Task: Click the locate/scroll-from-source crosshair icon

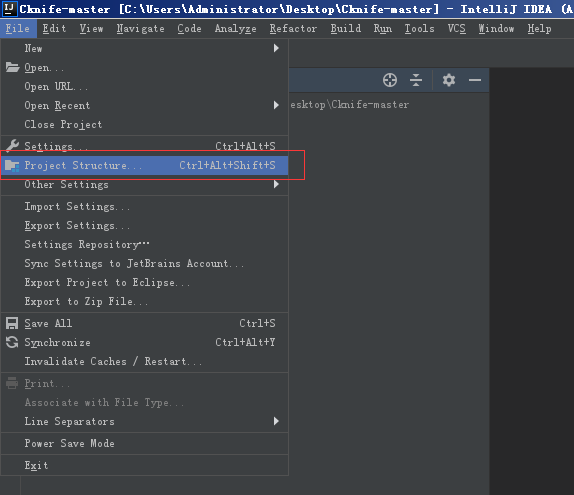Action: click(390, 80)
